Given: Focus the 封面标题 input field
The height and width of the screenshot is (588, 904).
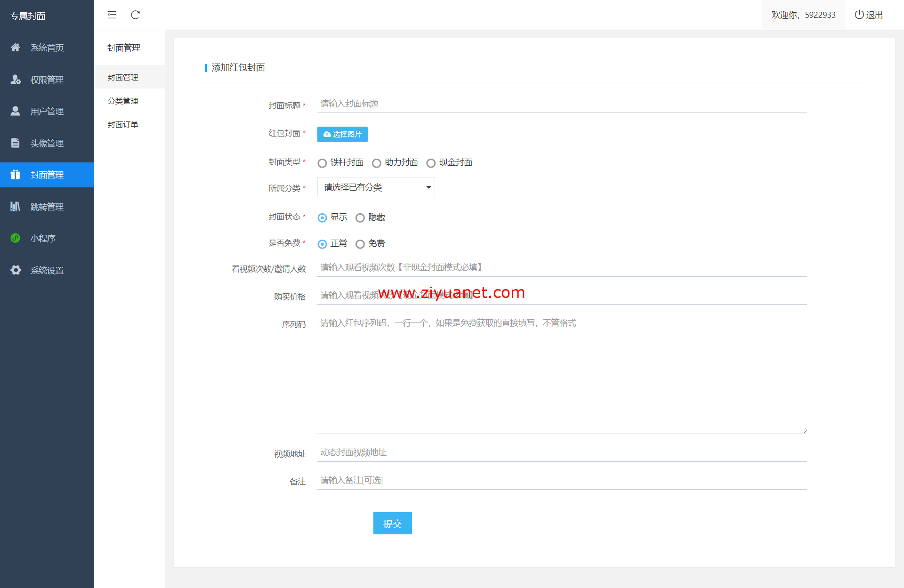Looking at the screenshot, I should [x=562, y=104].
